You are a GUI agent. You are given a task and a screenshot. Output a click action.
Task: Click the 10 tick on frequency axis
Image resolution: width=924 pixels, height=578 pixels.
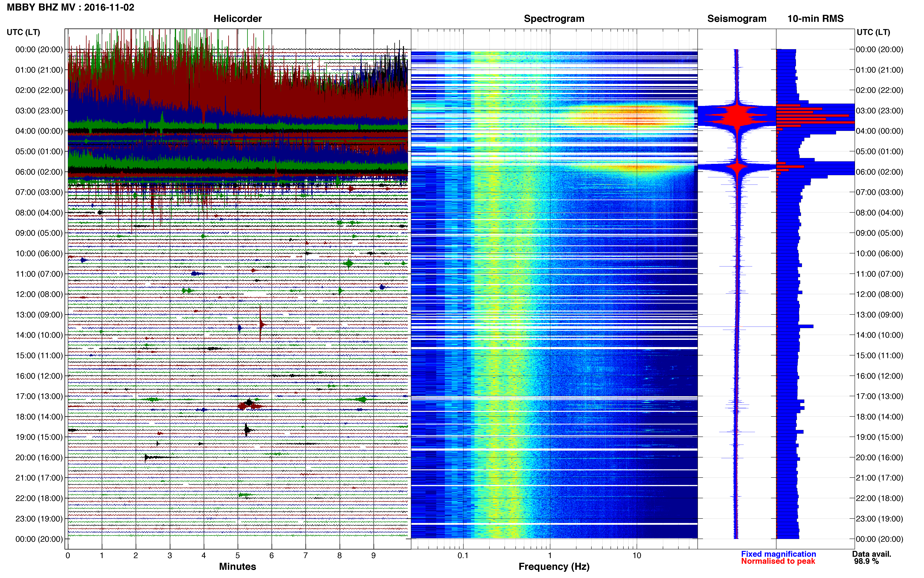pyautogui.click(x=637, y=556)
